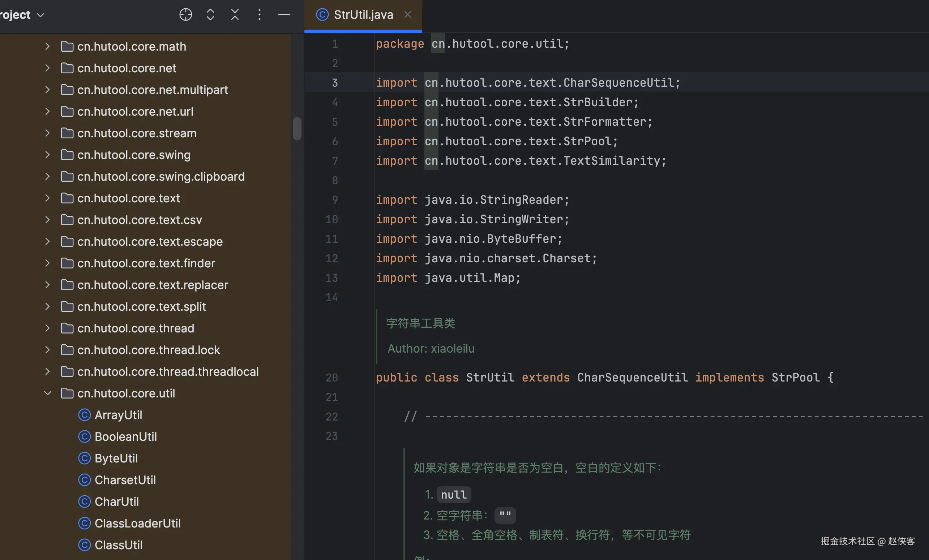This screenshot has width=929, height=560.
Task: Click the Select Opened File crosshair icon
Action: (185, 15)
